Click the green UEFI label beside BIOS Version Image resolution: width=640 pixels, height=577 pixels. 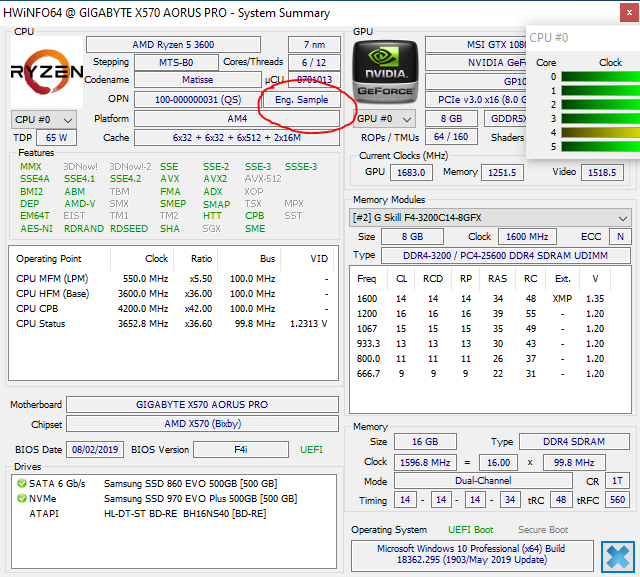tap(311, 450)
